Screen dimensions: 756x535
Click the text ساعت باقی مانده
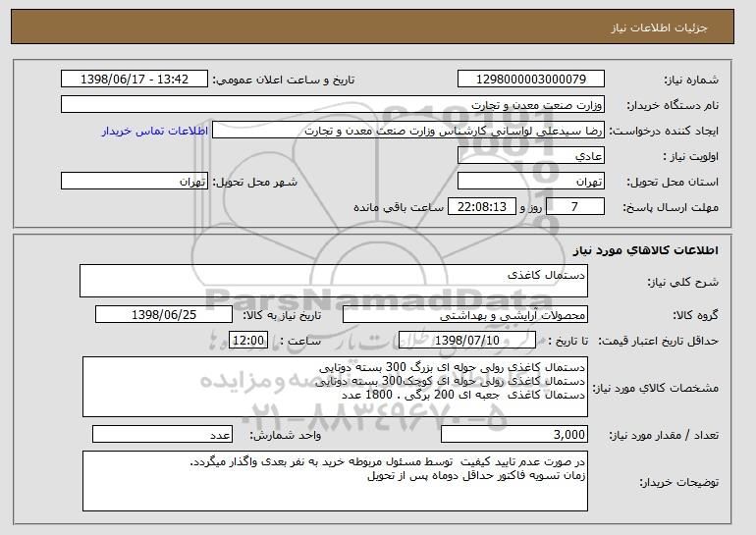[399, 207]
